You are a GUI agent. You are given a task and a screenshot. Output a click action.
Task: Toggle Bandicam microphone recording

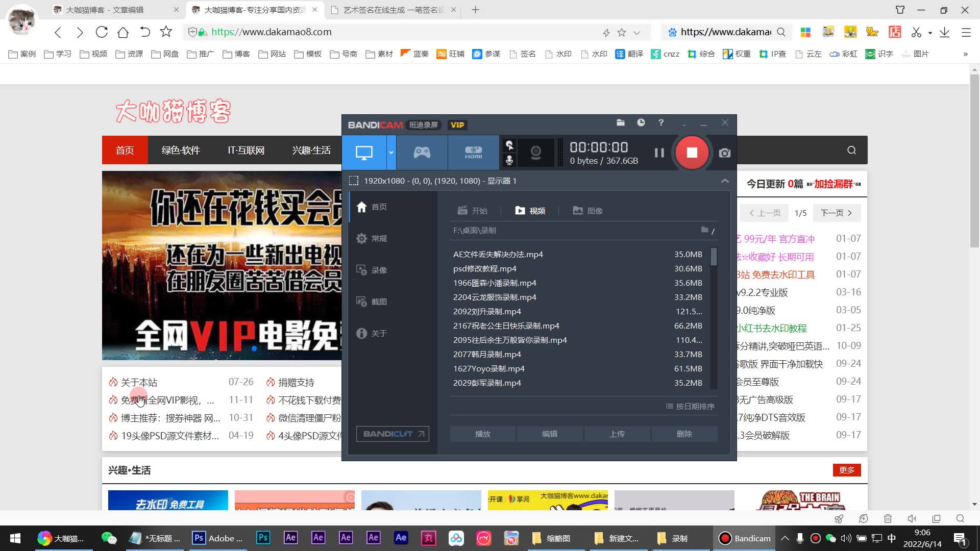[x=509, y=160]
